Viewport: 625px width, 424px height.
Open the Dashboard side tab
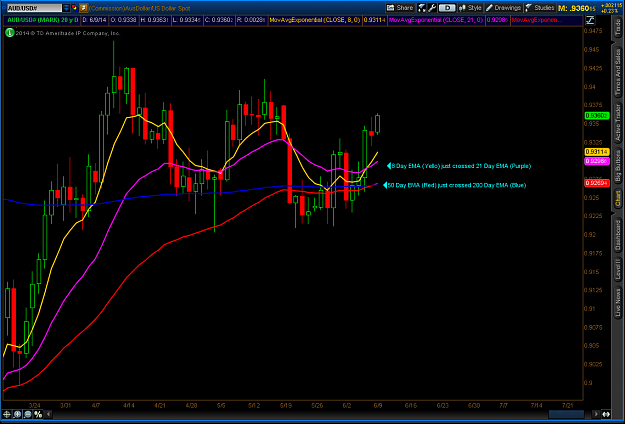pos(618,235)
